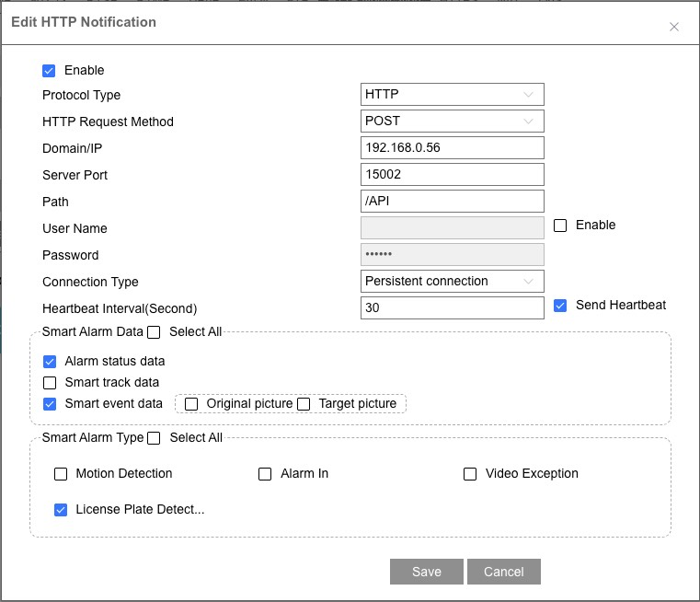Click the Heartbeat Interval field
This screenshot has height=602, width=700.
(452, 308)
